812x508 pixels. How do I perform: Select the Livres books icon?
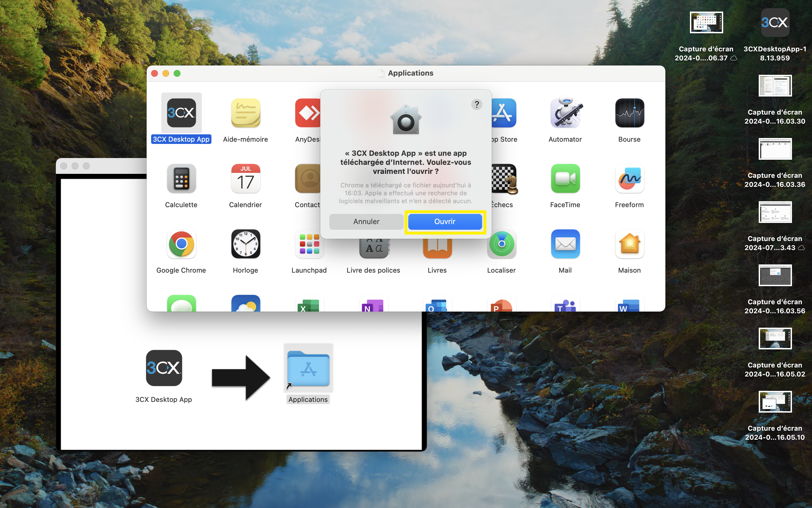pos(437,249)
